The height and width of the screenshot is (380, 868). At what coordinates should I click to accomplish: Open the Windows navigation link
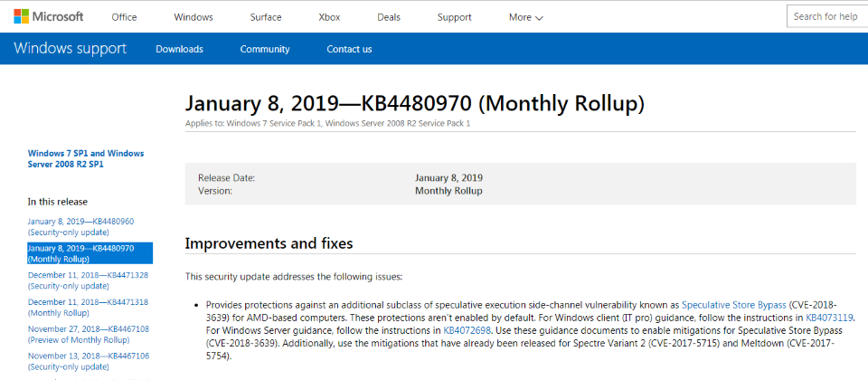click(193, 17)
